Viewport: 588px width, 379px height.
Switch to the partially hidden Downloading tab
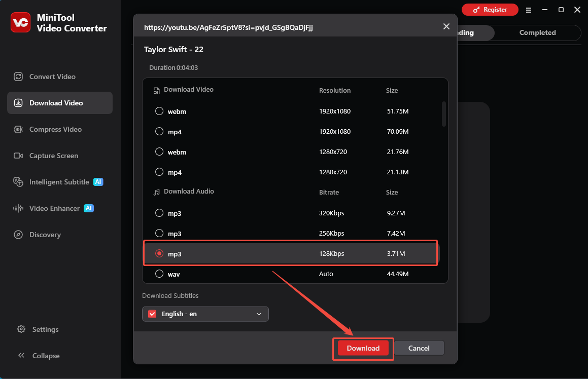pyautogui.click(x=475, y=32)
